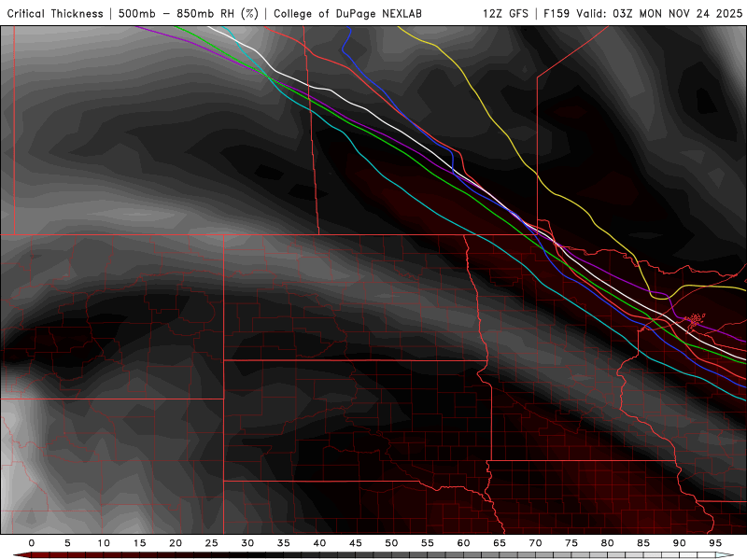The width and height of the screenshot is (747, 560).
Task: Click the colorbar label '5'
Action: [67, 543]
